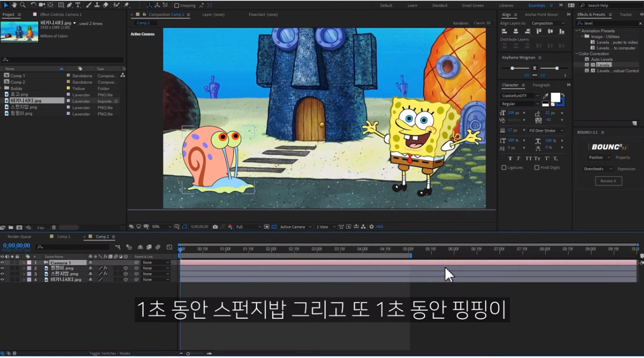
Task: Select the Horizontal Type tool
Action: tap(78, 5)
